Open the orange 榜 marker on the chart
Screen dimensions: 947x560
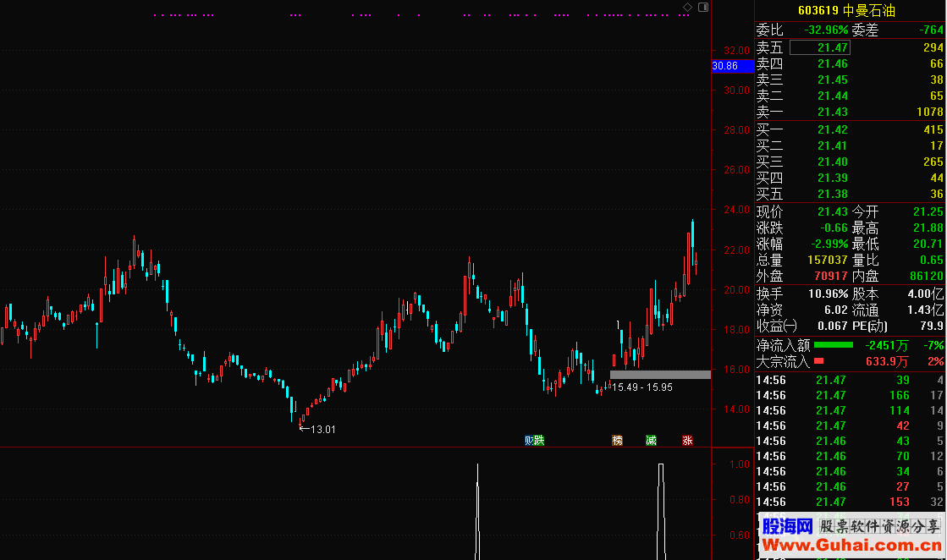pyautogui.click(x=617, y=441)
